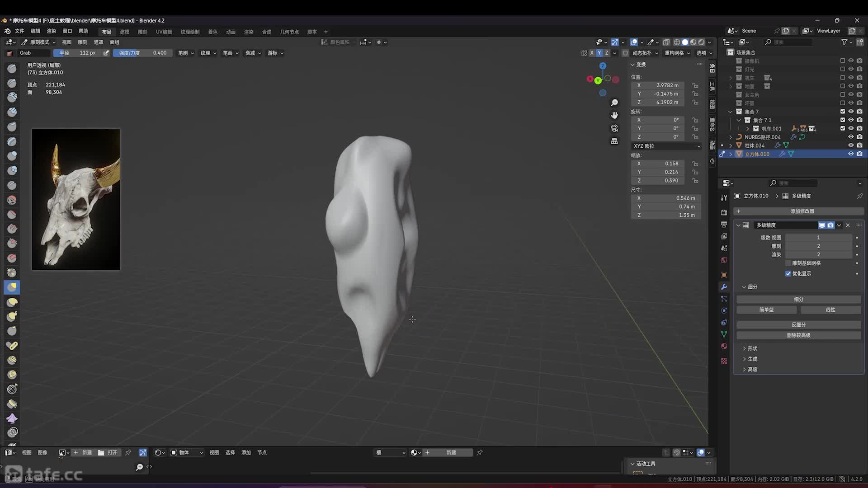Click the 反细分 unsubdivide button

pos(799,324)
